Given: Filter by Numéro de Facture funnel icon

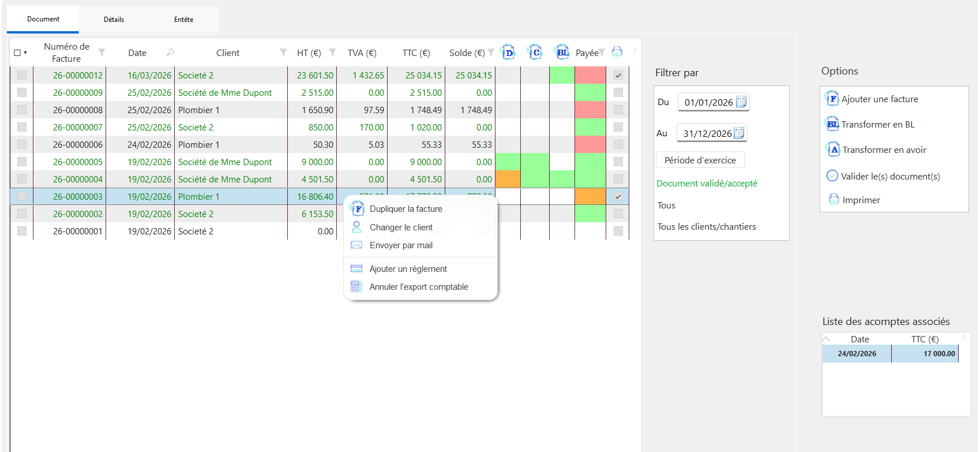Looking at the screenshot, I should (102, 53).
